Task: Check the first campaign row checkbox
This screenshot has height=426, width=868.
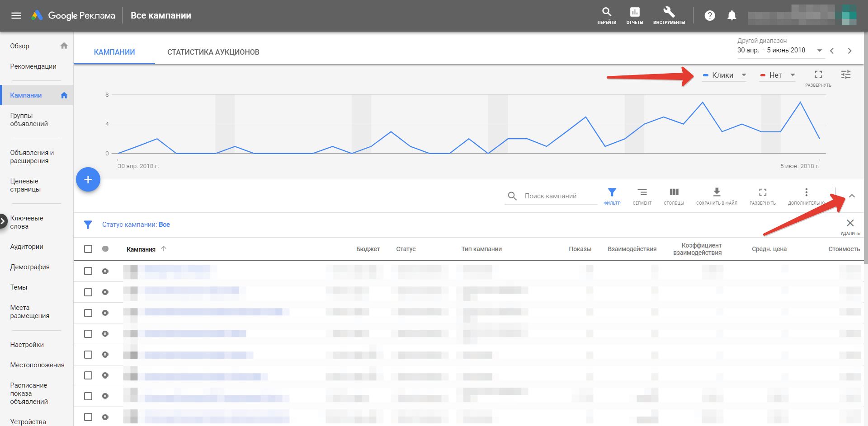Action: point(88,271)
